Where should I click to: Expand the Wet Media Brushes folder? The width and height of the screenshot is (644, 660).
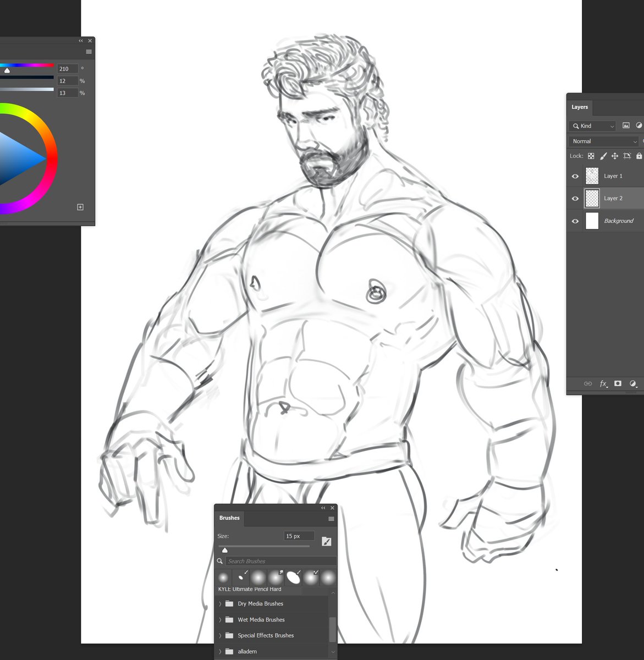[x=220, y=620]
